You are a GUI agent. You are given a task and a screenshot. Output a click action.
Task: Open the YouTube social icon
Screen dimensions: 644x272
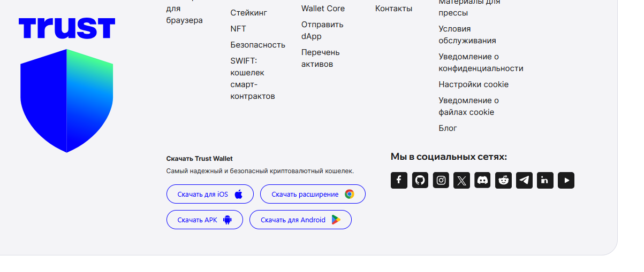point(566,181)
